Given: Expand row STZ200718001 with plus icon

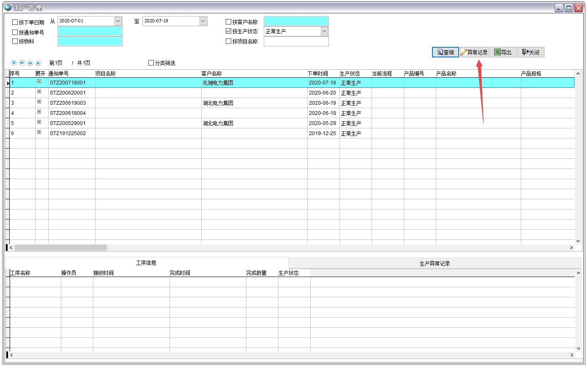Looking at the screenshot, I should [x=39, y=82].
